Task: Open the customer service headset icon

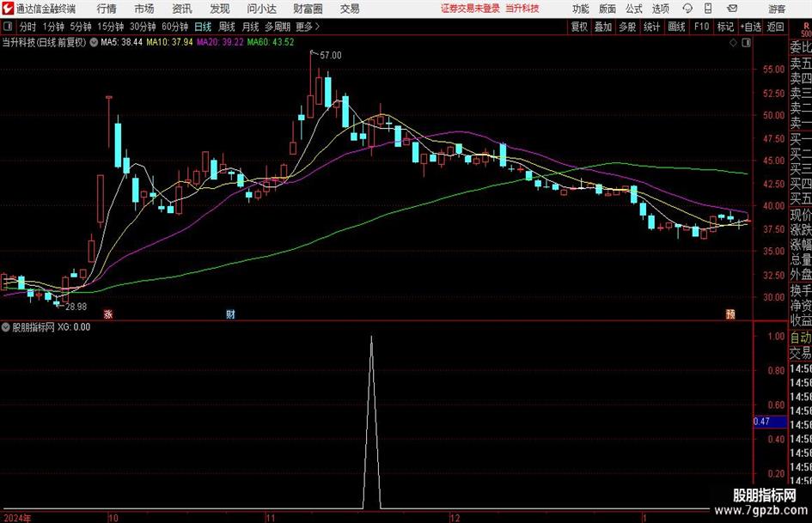Action: tap(687, 9)
